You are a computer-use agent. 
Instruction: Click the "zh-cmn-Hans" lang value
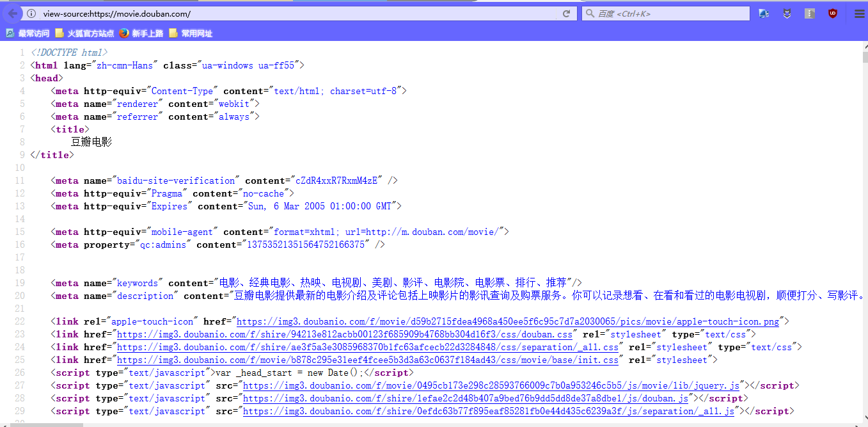[124, 65]
